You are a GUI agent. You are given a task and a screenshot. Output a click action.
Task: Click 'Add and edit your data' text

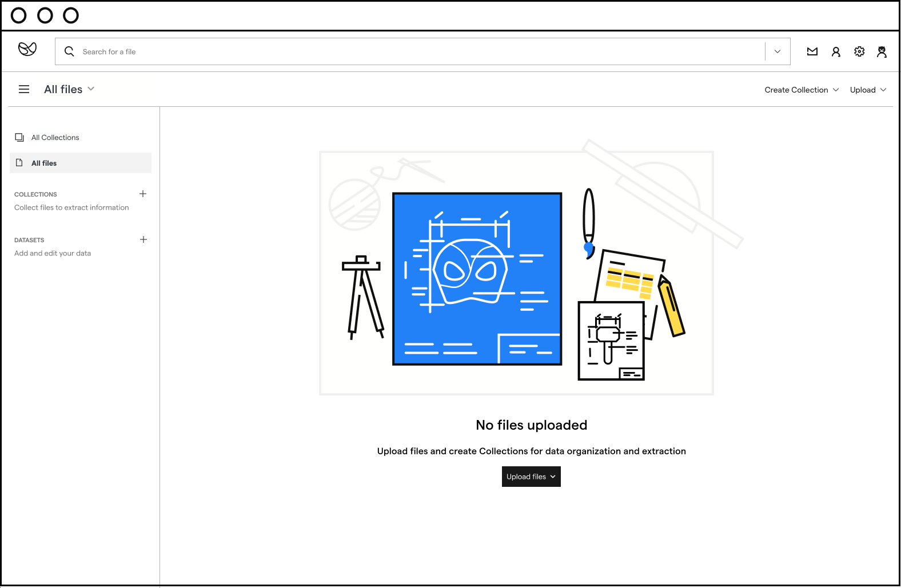click(x=53, y=253)
